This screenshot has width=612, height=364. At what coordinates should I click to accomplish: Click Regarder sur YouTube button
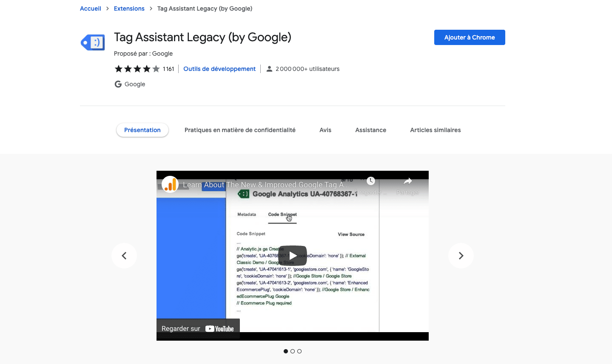pyautogui.click(x=198, y=329)
